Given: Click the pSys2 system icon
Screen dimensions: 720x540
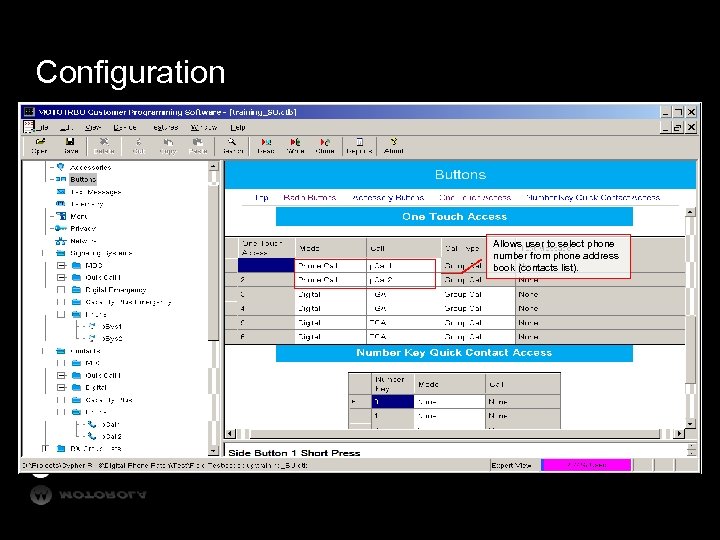Looking at the screenshot, I should point(92,338).
